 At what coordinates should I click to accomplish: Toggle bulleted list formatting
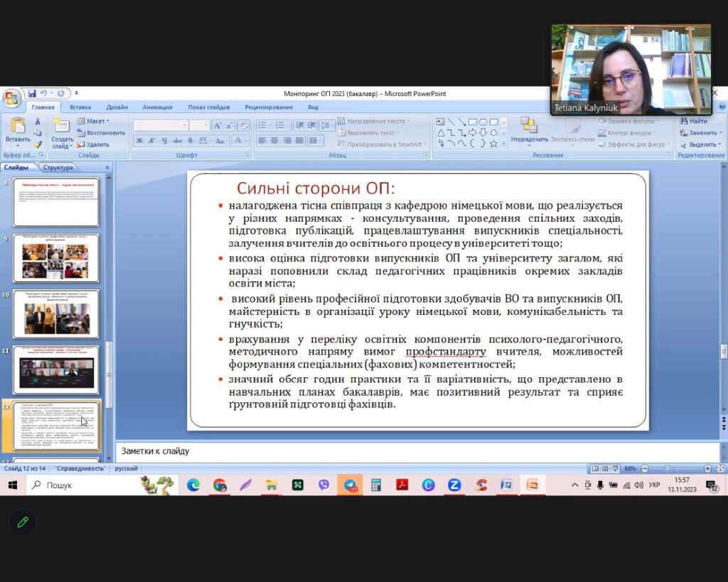(x=263, y=125)
